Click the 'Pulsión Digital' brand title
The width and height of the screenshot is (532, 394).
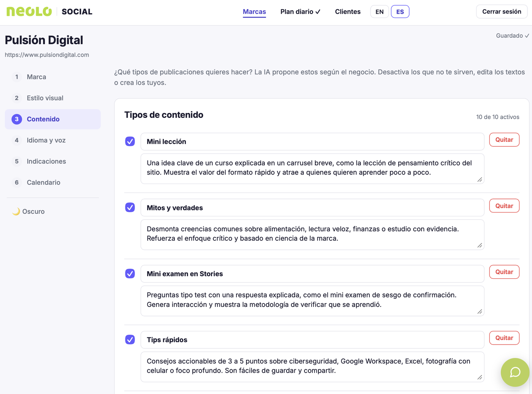[44, 40]
